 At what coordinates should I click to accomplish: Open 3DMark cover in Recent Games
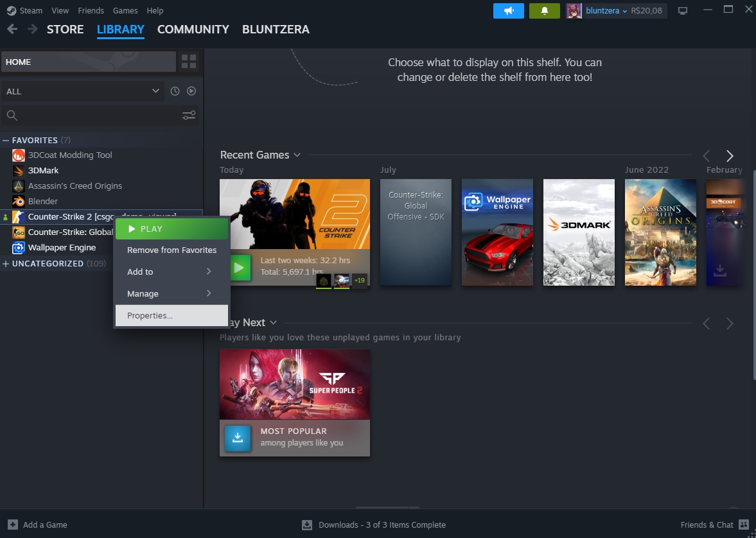tap(579, 232)
